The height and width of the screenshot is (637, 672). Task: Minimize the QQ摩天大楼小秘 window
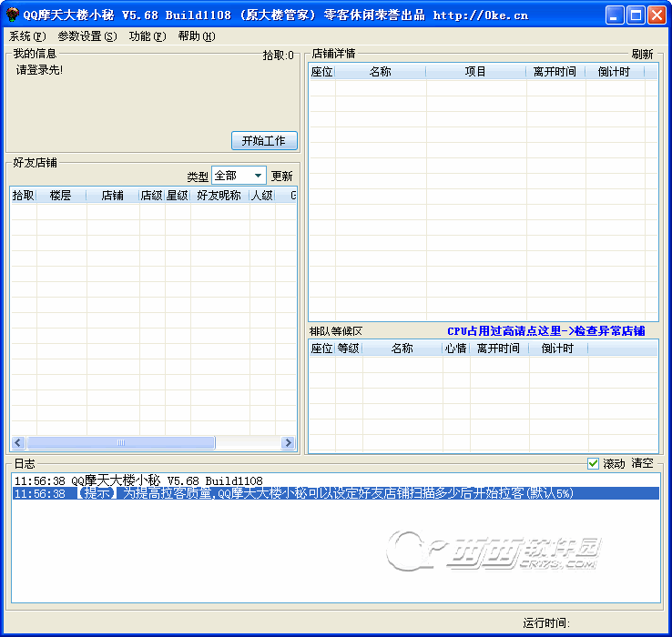pyautogui.click(x=615, y=15)
